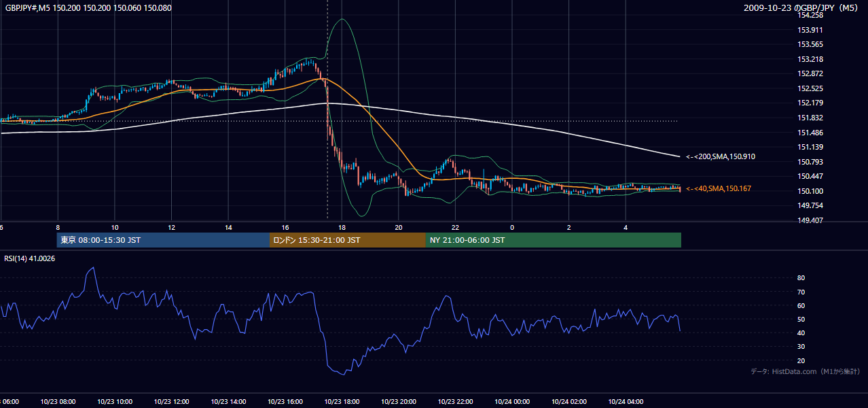This screenshot has height=408, width=868.
Task: Click price axis value 154.258
Action: [811, 15]
